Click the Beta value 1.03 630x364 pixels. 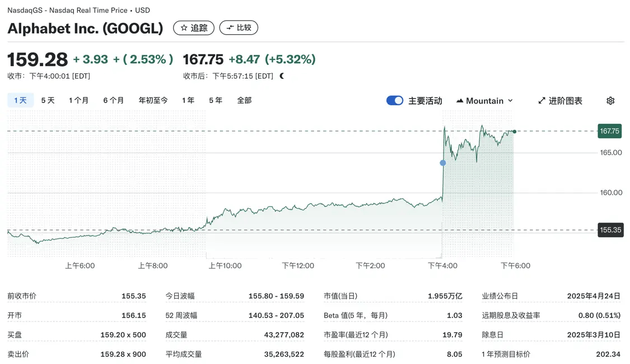(x=454, y=315)
